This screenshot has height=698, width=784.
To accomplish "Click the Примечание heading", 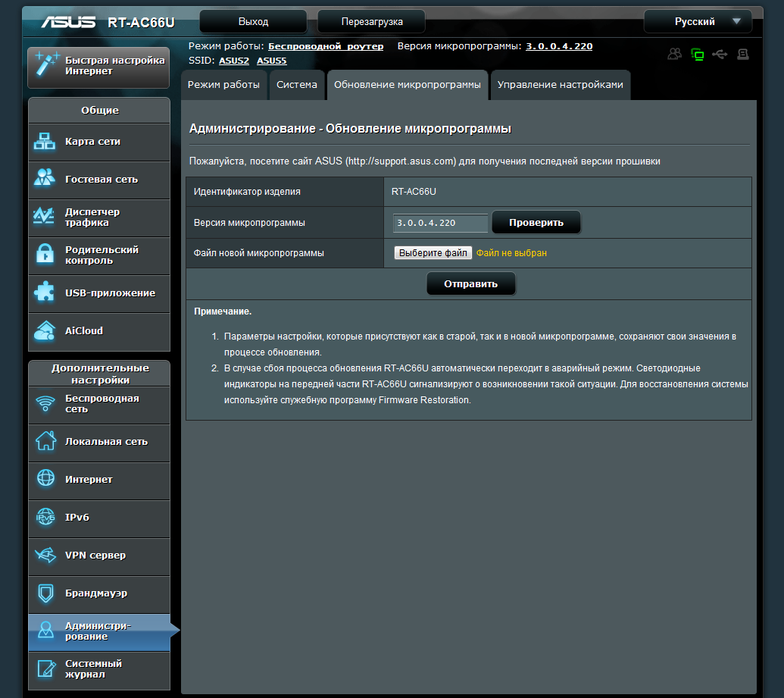I will tap(223, 311).
